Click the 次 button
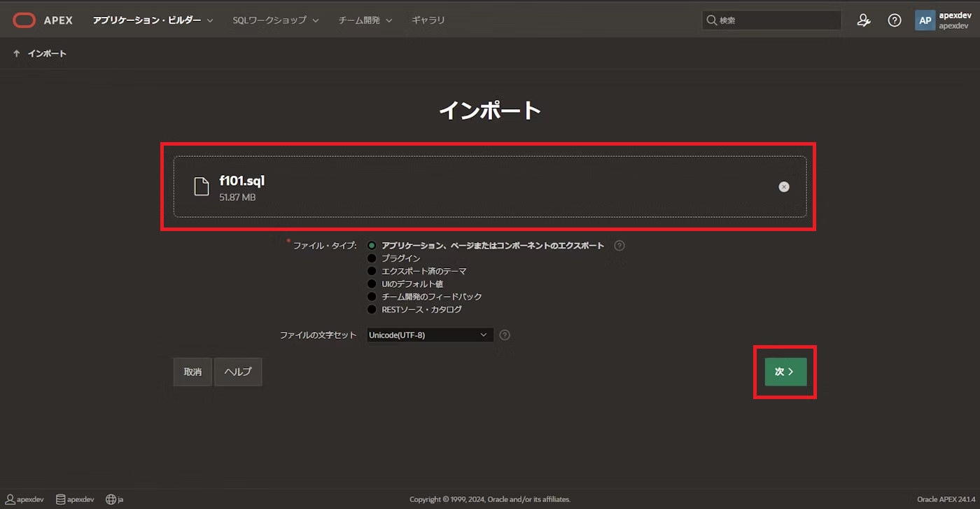Image resolution: width=980 pixels, height=509 pixels. tap(785, 372)
